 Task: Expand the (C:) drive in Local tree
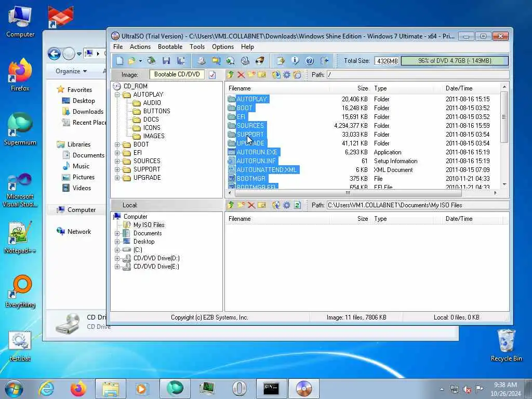(117, 250)
